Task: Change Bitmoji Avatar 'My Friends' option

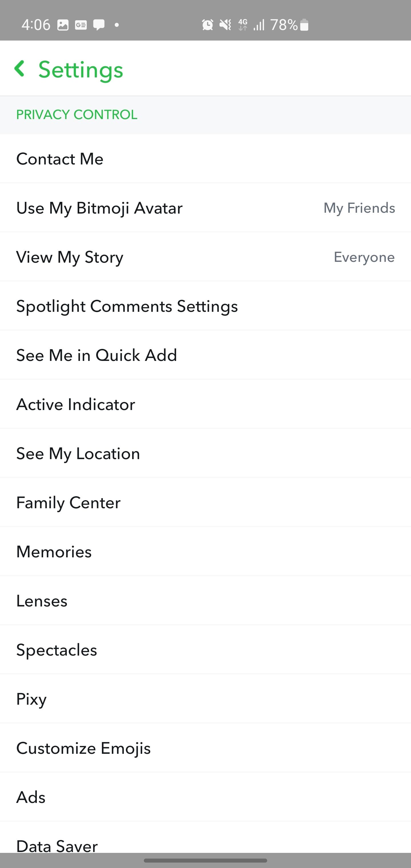Action: point(359,208)
